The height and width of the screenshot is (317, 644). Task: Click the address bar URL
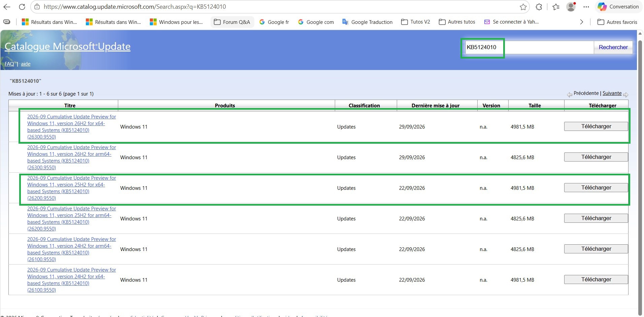pyautogui.click(x=135, y=7)
